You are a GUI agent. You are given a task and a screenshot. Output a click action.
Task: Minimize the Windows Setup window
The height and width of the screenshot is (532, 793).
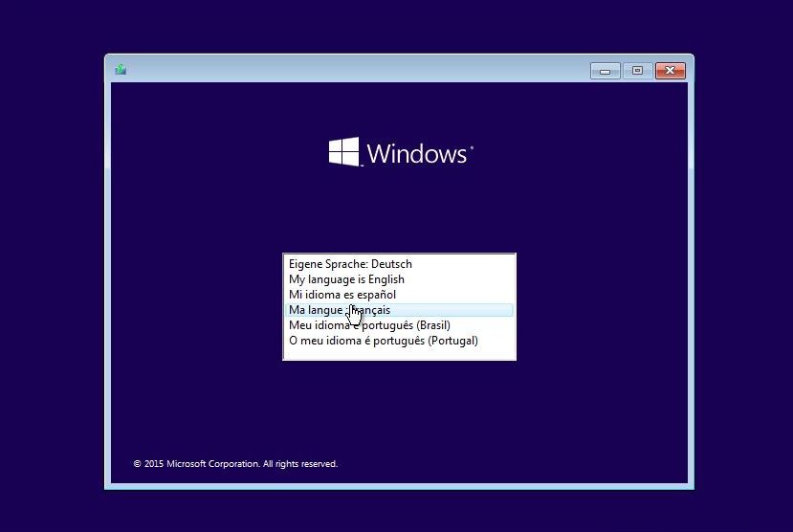coord(605,71)
